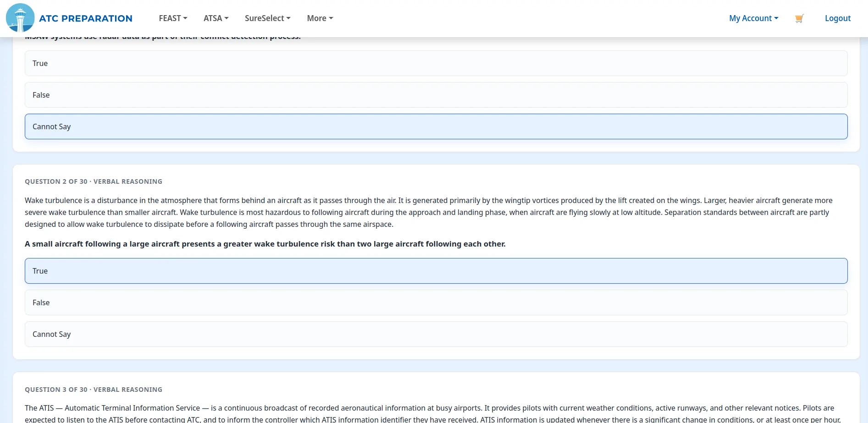Click the ATIS passage paragraph
This screenshot has height=423, width=868.
[433, 413]
